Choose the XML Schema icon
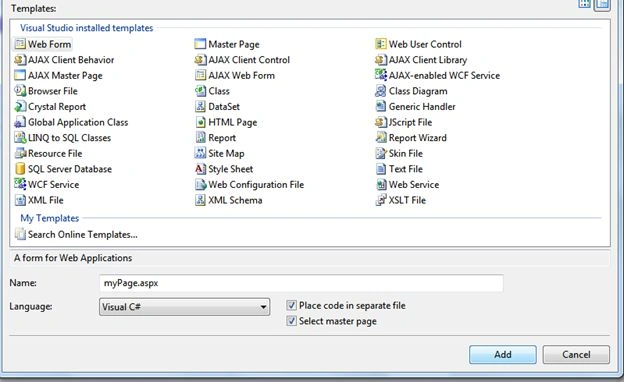The height and width of the screenshot is (382, 624). point(200,200)
